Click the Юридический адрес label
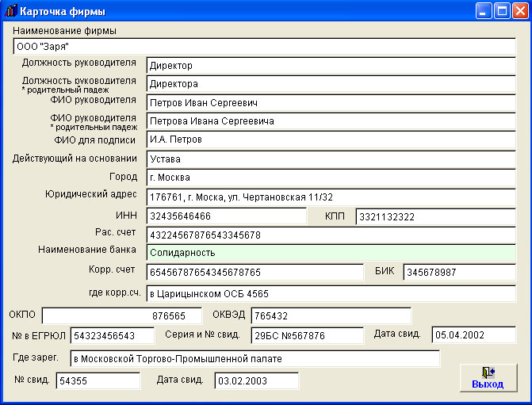532x405 pixels. [91, 194]
